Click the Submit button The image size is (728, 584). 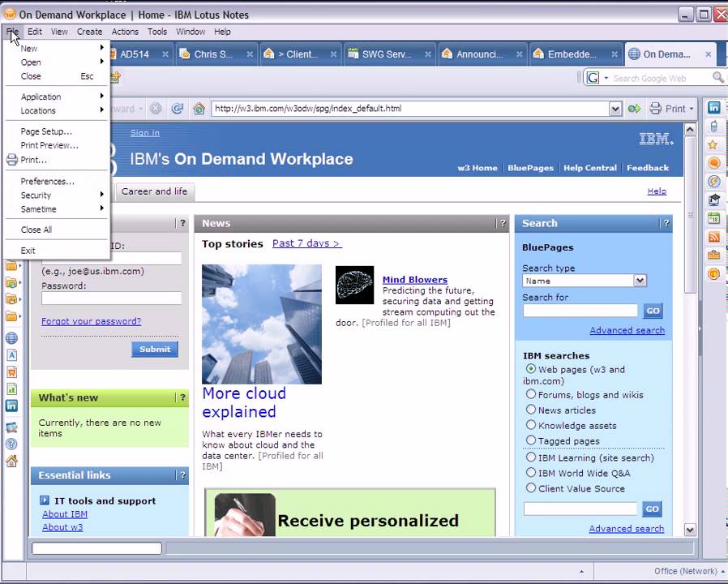[x=155, y=349]
